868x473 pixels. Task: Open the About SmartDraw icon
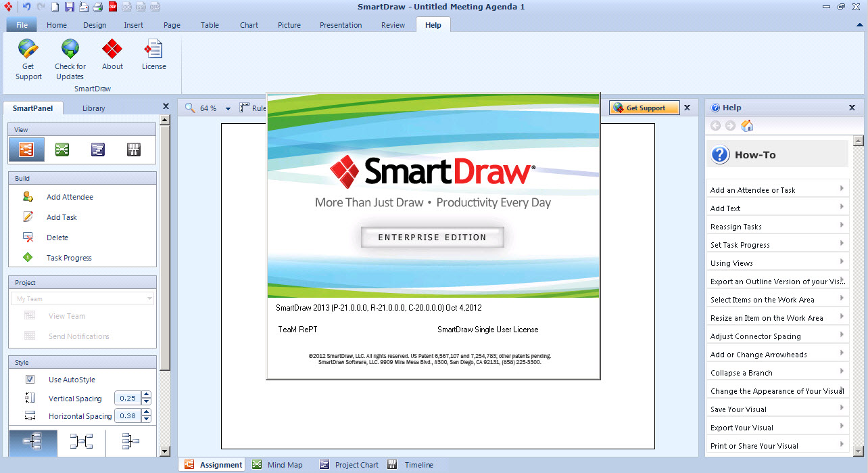(x=112, y=55)
